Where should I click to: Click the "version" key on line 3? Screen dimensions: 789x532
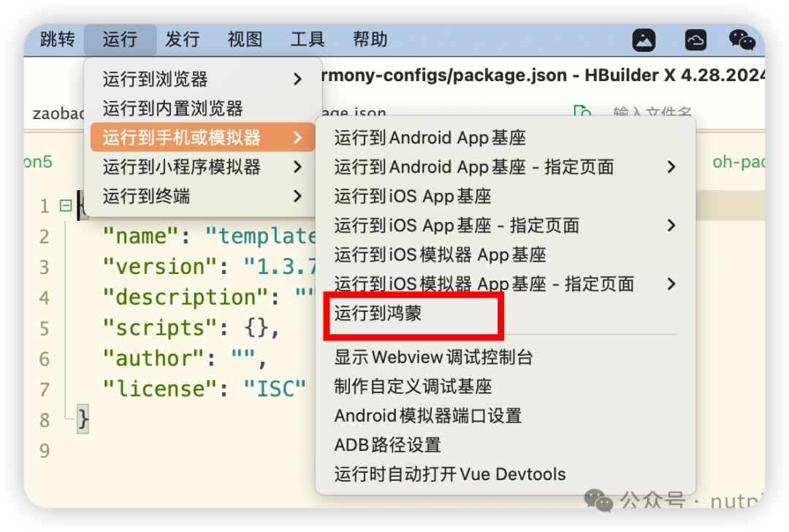[159, 267]
